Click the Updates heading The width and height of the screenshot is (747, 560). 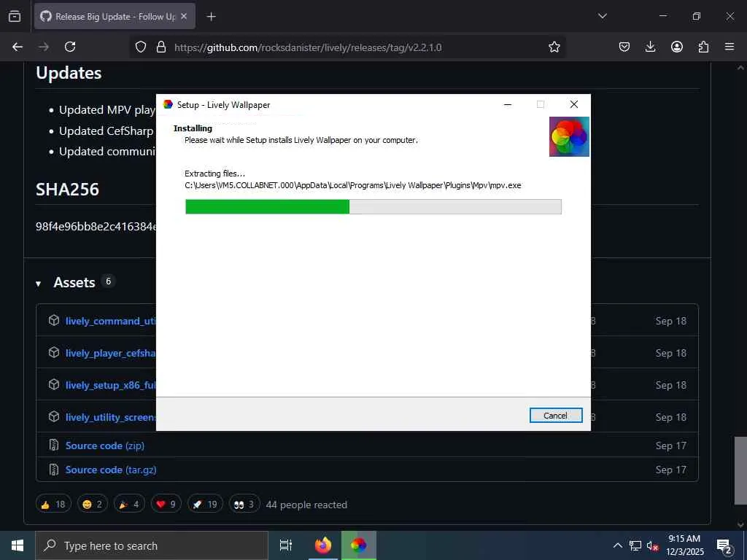pyautogui.click(x=69, y=73)
